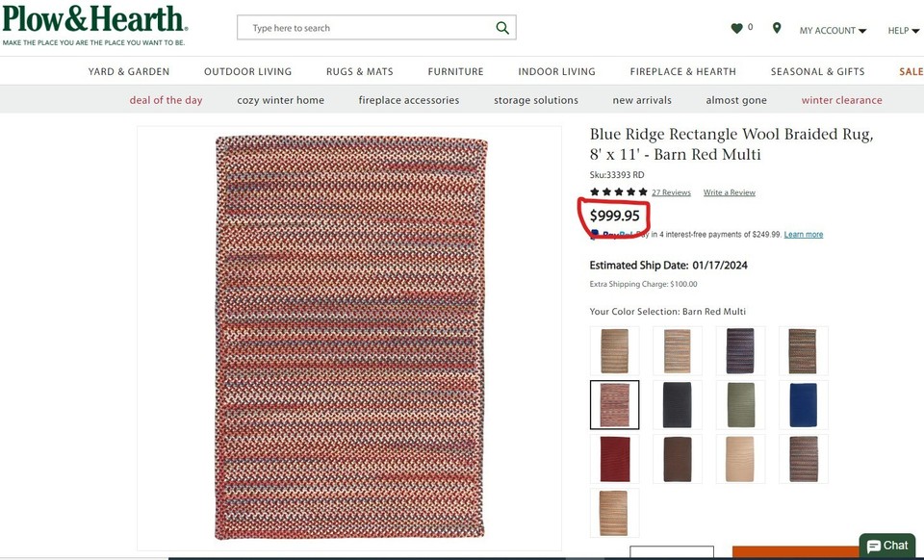Screen dimensions: 924x560
Task: Click the circled $999.95 price
Action: [x=615, y=216]
